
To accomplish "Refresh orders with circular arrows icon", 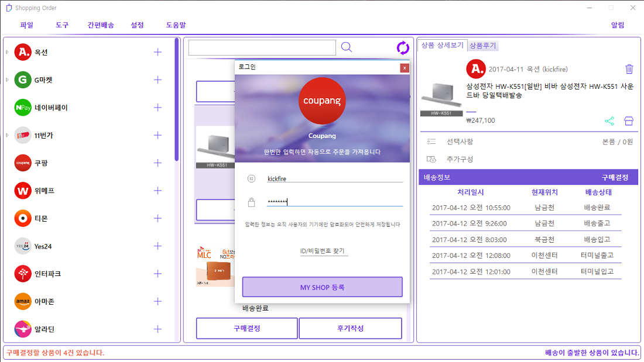I will (x=403, y=47).
